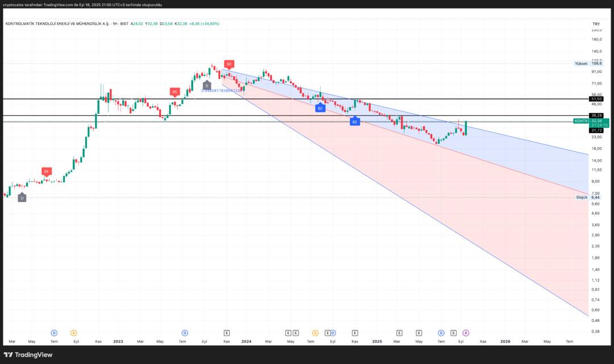Click the 180,0 price axis value
Viewport: 614px width, 364px height.
tap(597, 40)
